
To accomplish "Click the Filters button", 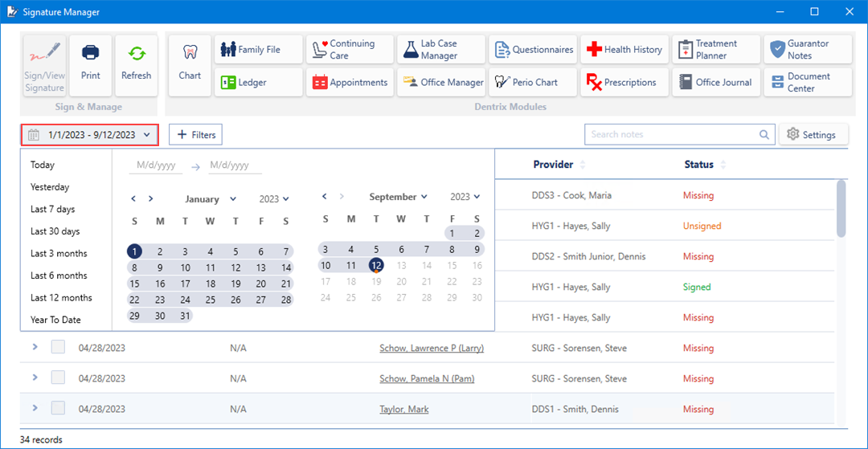I will pyautogui.click(x=195, y=135).
